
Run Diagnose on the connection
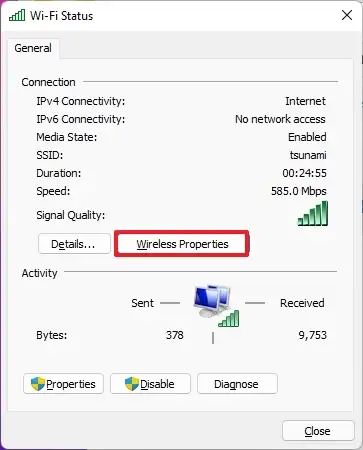(x=237, y=384)
